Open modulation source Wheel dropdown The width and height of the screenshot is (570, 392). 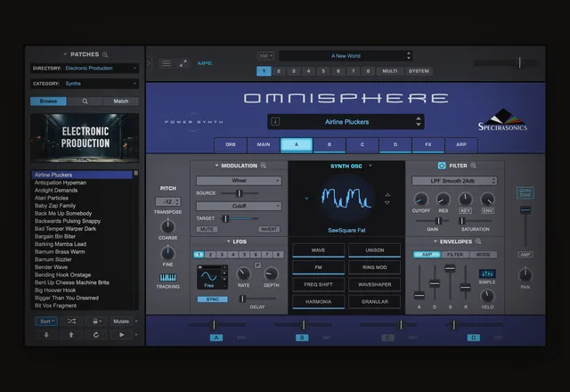(x=239, y=181)
